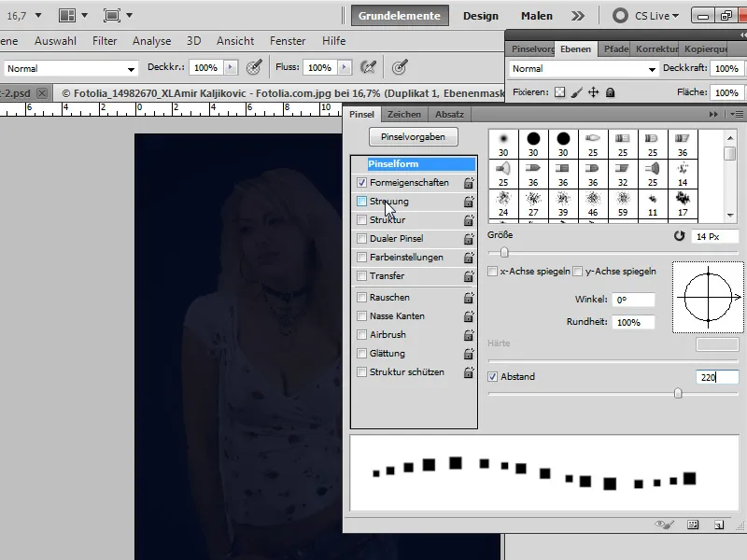
Task: Open the Ansicht menu
Action: [235, 41]
